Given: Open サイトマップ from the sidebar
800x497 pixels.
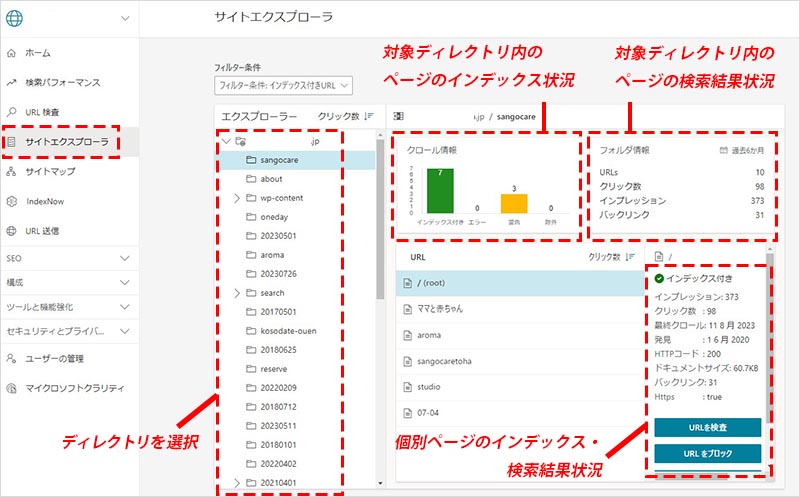Looking at the screenshot, I should [x=50, y=172].
